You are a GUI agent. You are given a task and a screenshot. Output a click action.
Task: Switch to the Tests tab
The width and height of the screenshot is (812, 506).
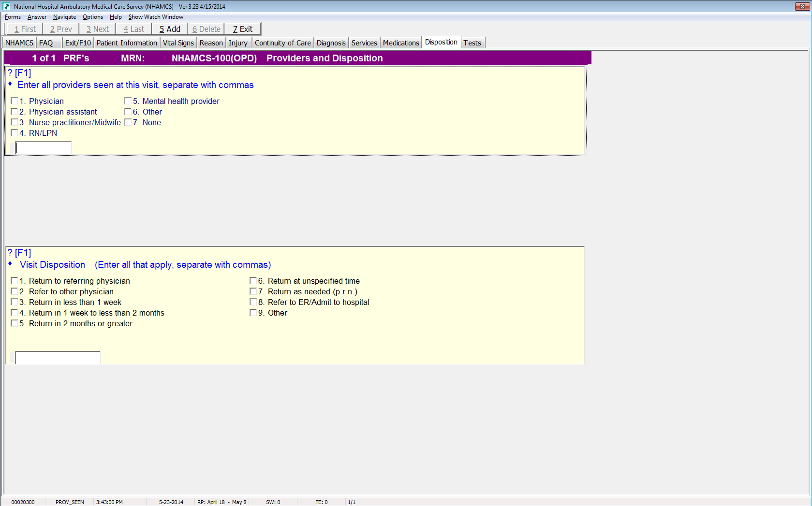point(472,43)
